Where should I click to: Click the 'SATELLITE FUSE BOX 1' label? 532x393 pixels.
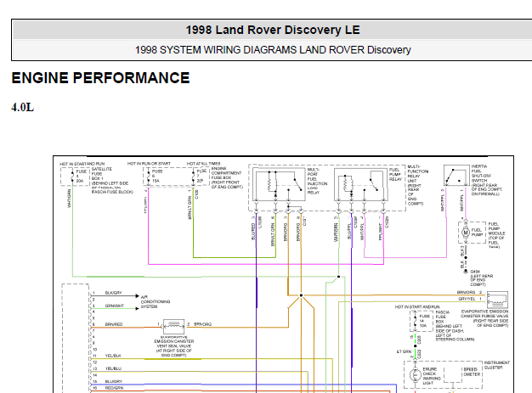(102, 173)
